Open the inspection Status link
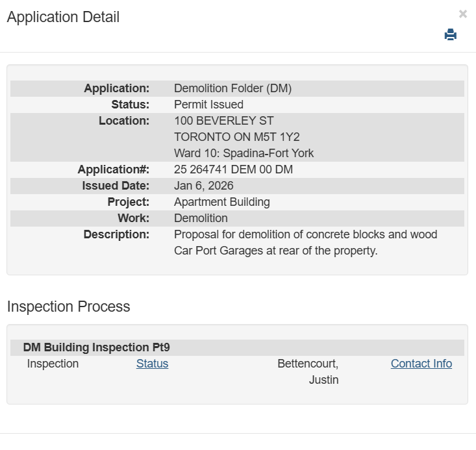The image size is (476, 450). (x=152, y=364)
